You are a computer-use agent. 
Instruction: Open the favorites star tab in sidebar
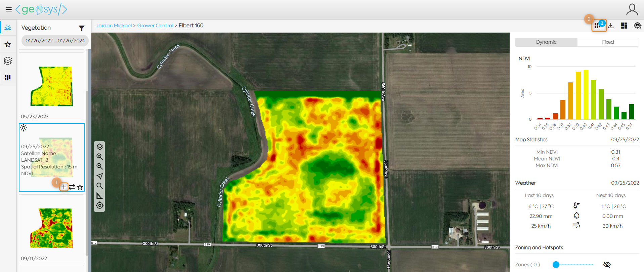(x=8, y=44)
